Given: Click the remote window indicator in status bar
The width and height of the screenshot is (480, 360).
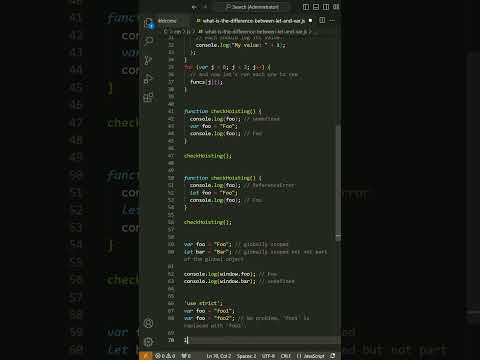Looking at the screenshot, I should tap(146, 356).
